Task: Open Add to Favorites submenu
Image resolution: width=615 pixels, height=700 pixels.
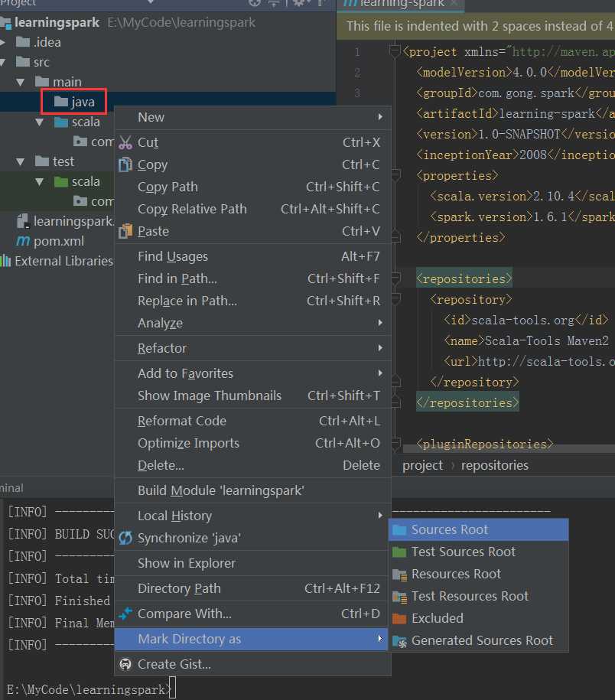Action: point(253,373)
